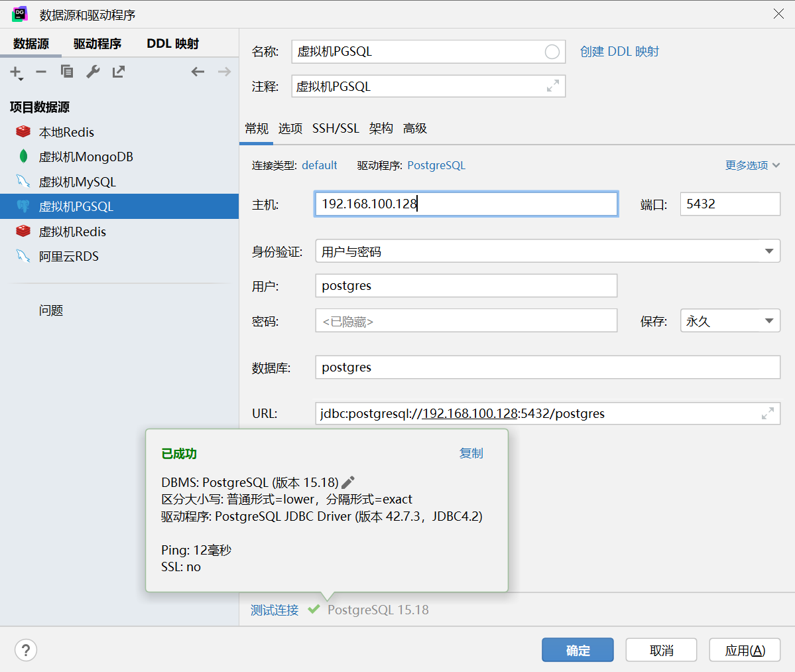The height and width of the screenshot is (672, 795).
Task: Close the dialog with the X button
Action: (779, 14)
